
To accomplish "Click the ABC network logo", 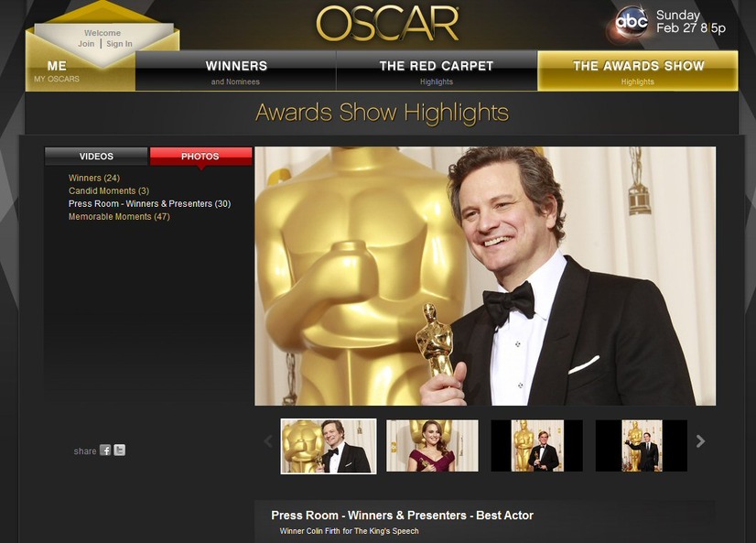I will click(631, 22).
